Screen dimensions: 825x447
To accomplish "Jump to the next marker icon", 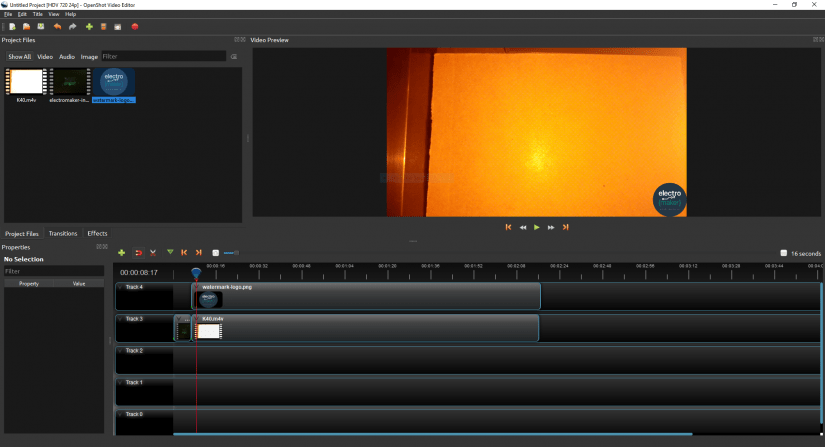I will [x=198, y=253].
